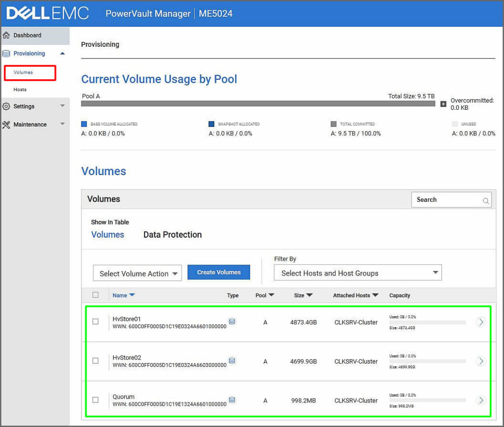Screen dimensions: 504x427
Task: Click the plus icon beside Pool A bar
Action: click(443, 104)
